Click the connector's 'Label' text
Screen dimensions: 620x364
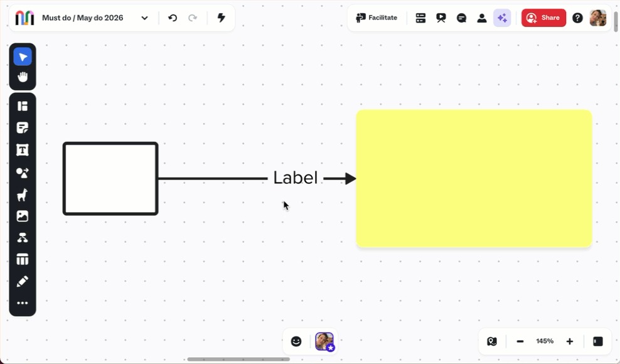(x=296, y=178)
